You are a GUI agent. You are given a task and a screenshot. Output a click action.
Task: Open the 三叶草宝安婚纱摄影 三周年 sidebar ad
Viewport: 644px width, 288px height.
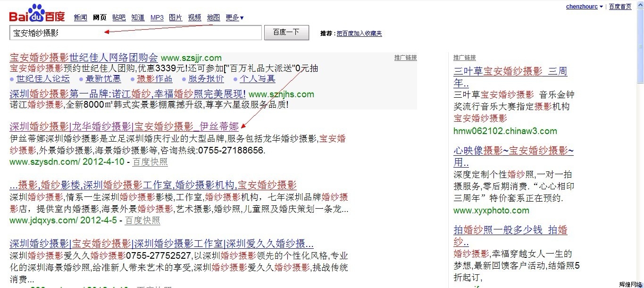[510, 77]
